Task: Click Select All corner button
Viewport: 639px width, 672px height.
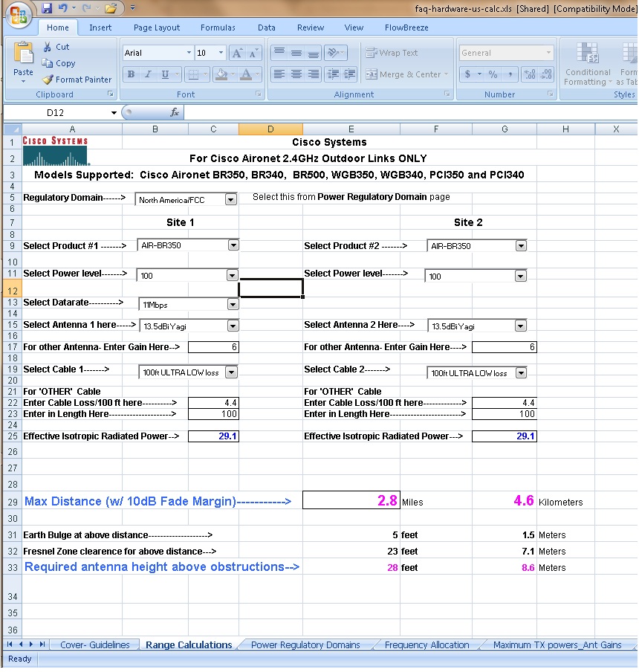Action: pos(13,129)
